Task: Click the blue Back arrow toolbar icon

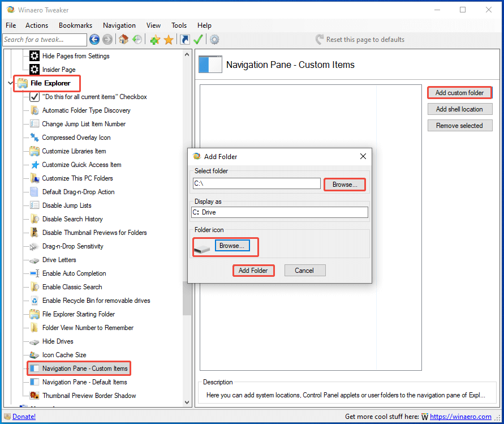Action: point(94,40)
